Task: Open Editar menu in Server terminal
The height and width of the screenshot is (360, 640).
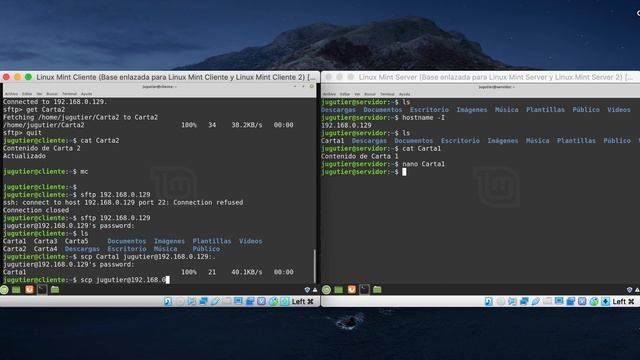Action: click(x=345, y=93)
